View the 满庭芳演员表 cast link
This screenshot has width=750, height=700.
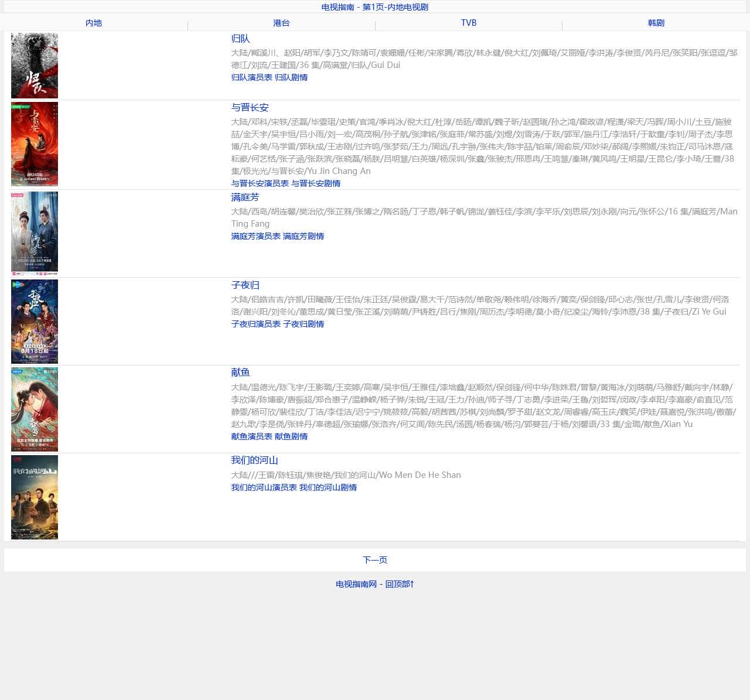click(255, 236)
